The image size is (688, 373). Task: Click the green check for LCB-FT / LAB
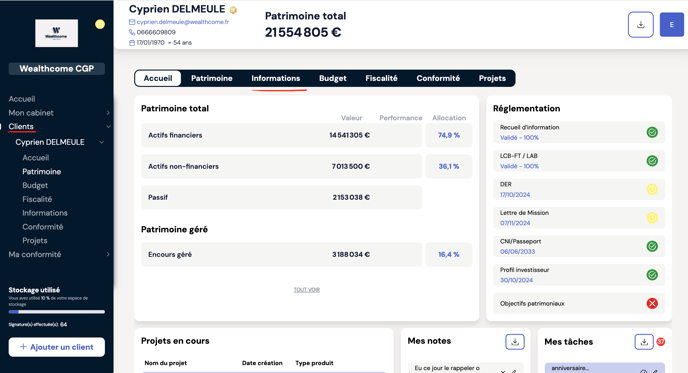tap(652, 161)
